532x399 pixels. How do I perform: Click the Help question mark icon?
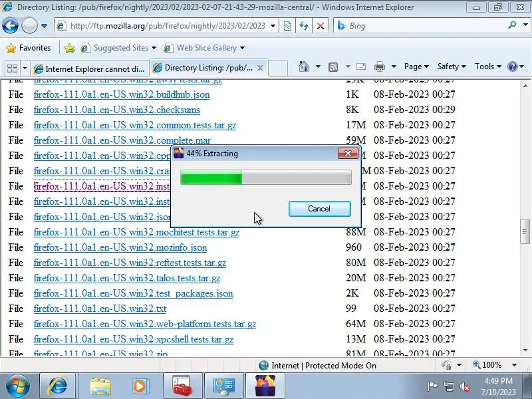point(512,66)
